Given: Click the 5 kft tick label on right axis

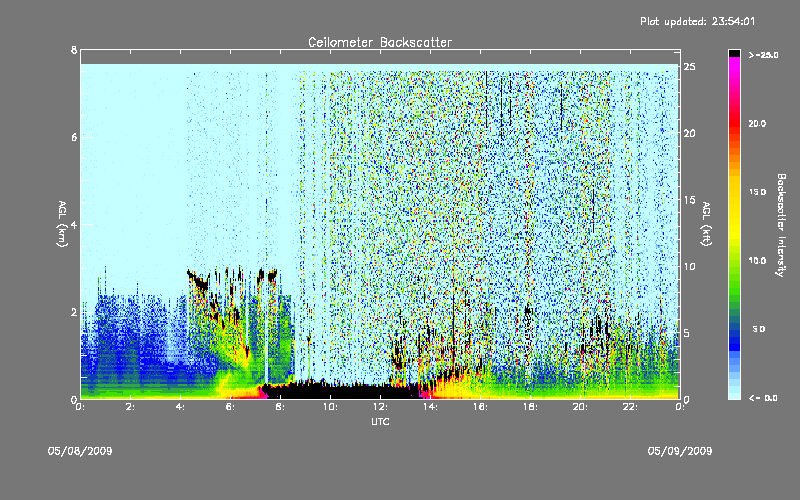Looking at the screenshot, I should (x=687, y=333).
